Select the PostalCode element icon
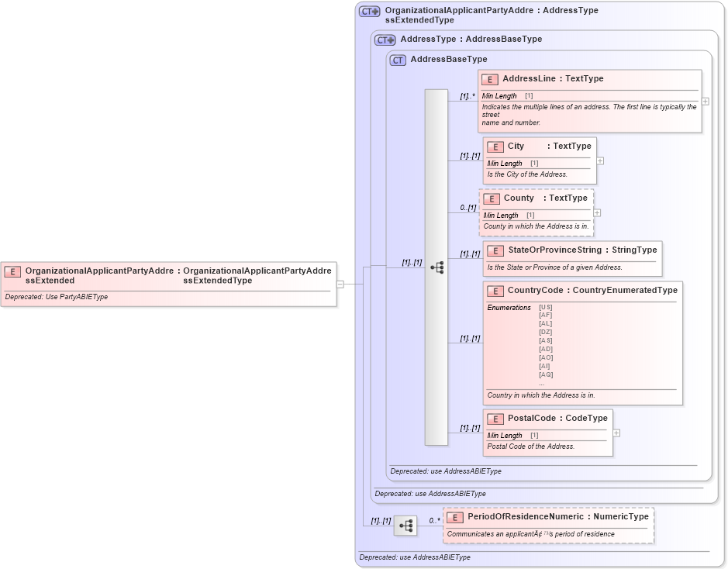Image resolution: width=728 pixels, height=569 pixels. click(x=495, y=418)
